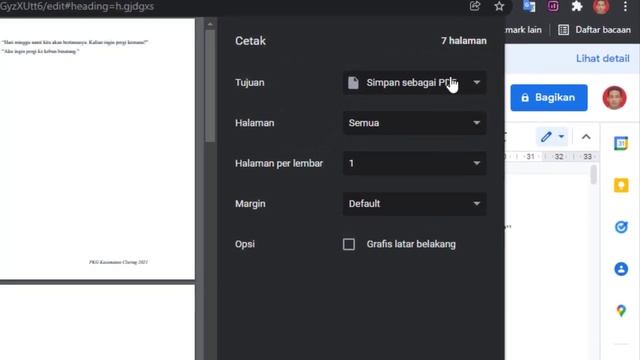Open the Google account avatar in Docs

[614, 98]
